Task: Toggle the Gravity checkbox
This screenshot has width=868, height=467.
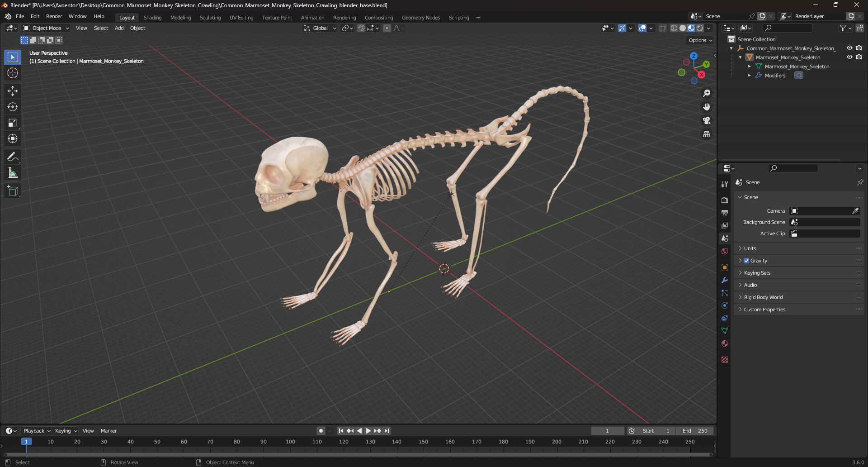Action: click(x=746, y=261)
